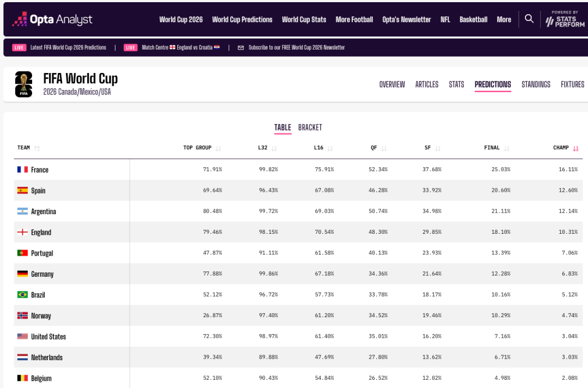Click Brazil's 57.73% L16 value
The height and width of the screenshot is (388, 588).
pyautogui.click(x=324, y=295)
